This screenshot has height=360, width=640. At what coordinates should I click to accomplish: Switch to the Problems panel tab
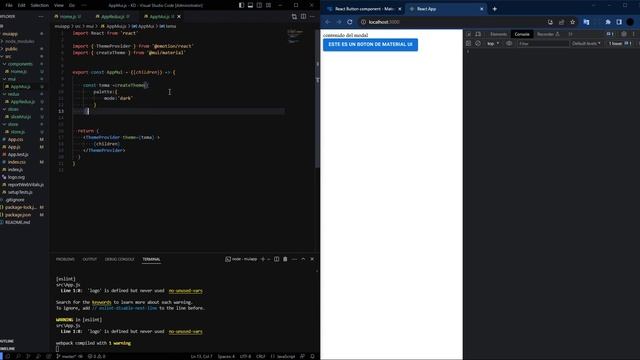[65, 259]
